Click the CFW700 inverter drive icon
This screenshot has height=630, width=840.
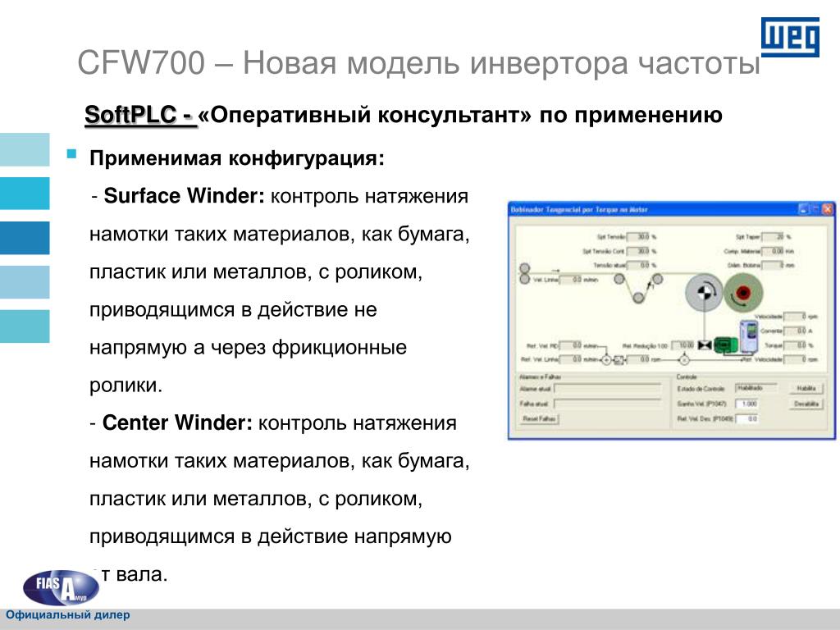pos(749,336)
